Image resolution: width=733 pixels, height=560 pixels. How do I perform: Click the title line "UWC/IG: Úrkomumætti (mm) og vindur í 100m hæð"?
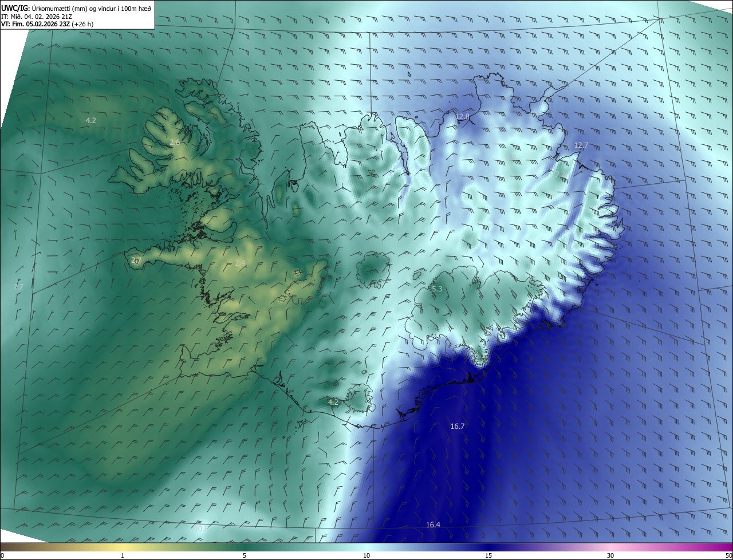76,9
